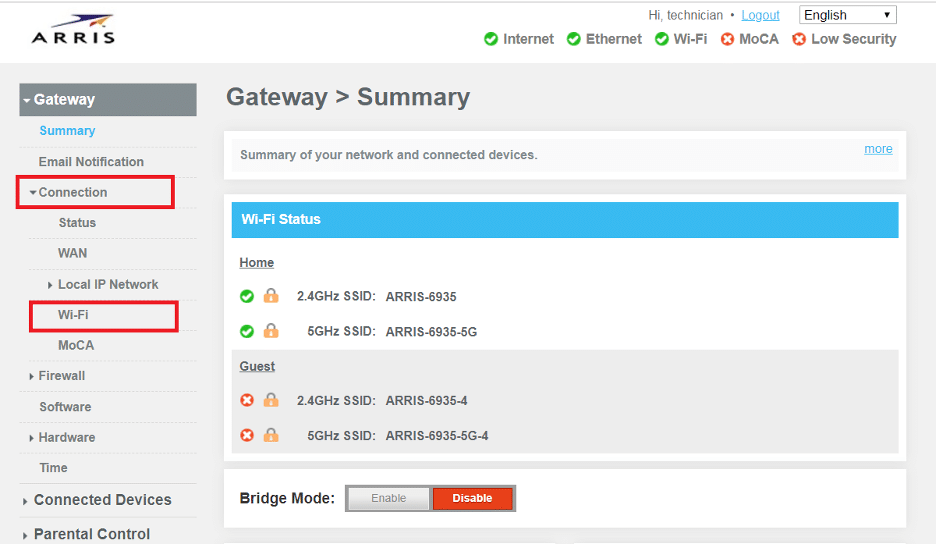
Task: Log out using the Logout link
Action: tap(760, 16)
